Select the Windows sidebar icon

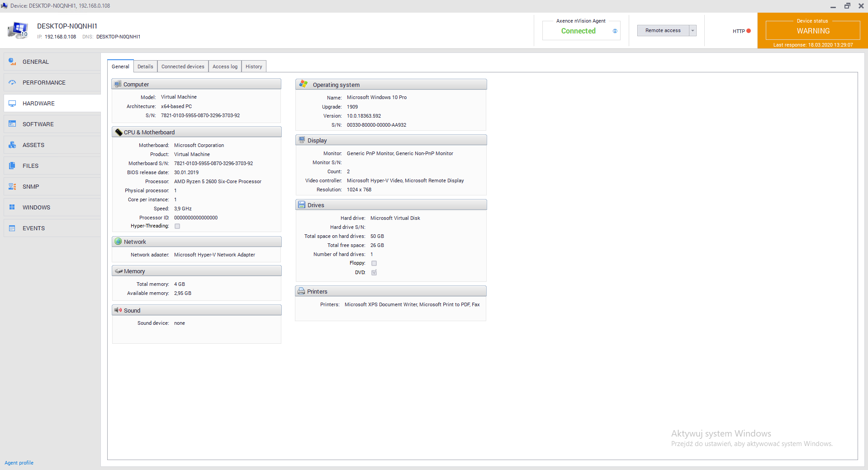[x=12, y=207]
